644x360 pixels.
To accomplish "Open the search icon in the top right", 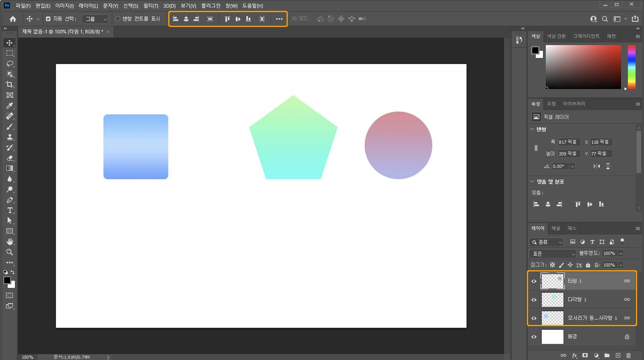I will [605, 19].
